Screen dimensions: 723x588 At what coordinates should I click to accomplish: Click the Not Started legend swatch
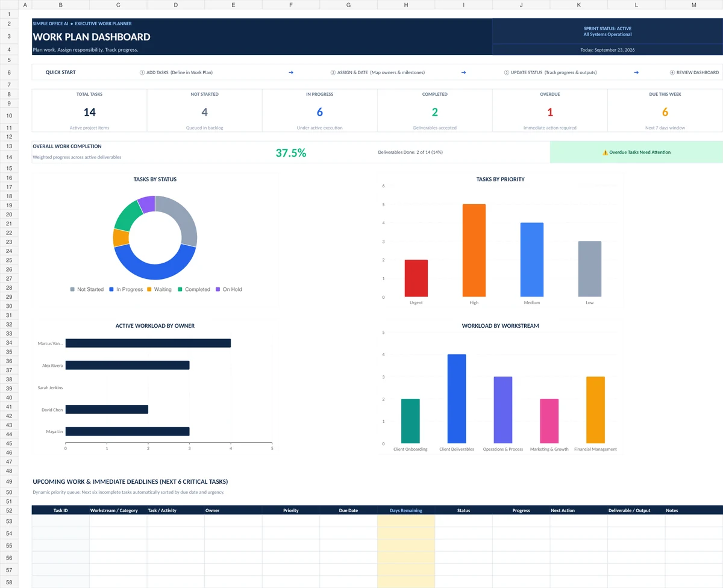(x=73, y=289)
